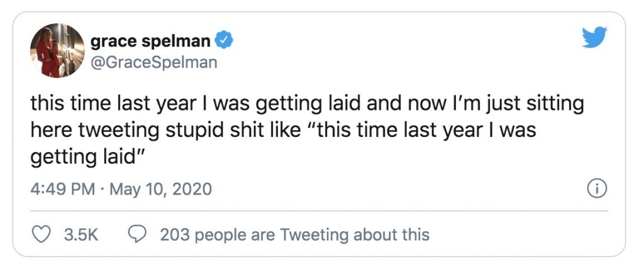
Task: Click empty card space right of the handle
Action: (x=377, y=62)
